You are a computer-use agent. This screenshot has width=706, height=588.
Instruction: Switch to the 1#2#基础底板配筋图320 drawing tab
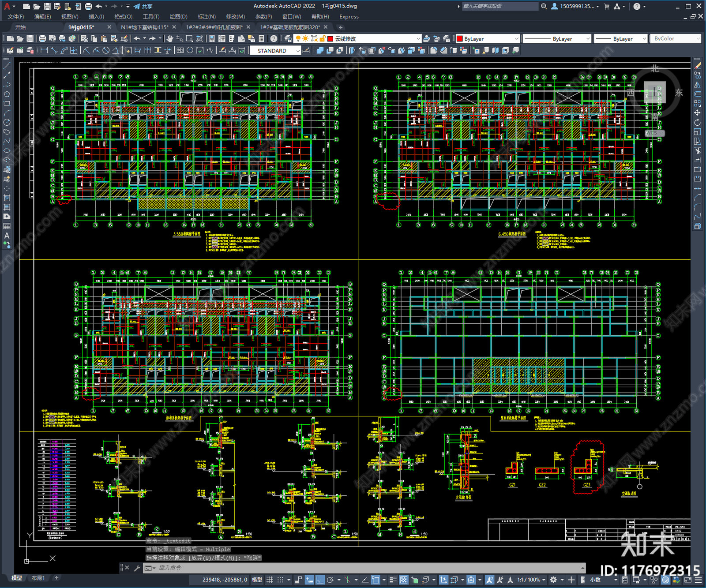(x=290, y=27)
